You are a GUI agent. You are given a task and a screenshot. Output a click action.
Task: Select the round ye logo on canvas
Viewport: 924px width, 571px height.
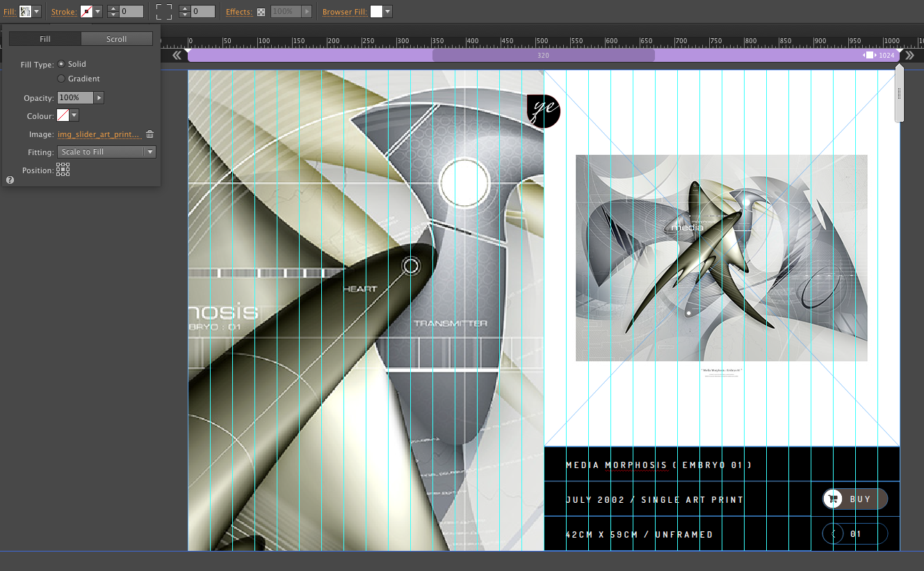pos(544,111)
